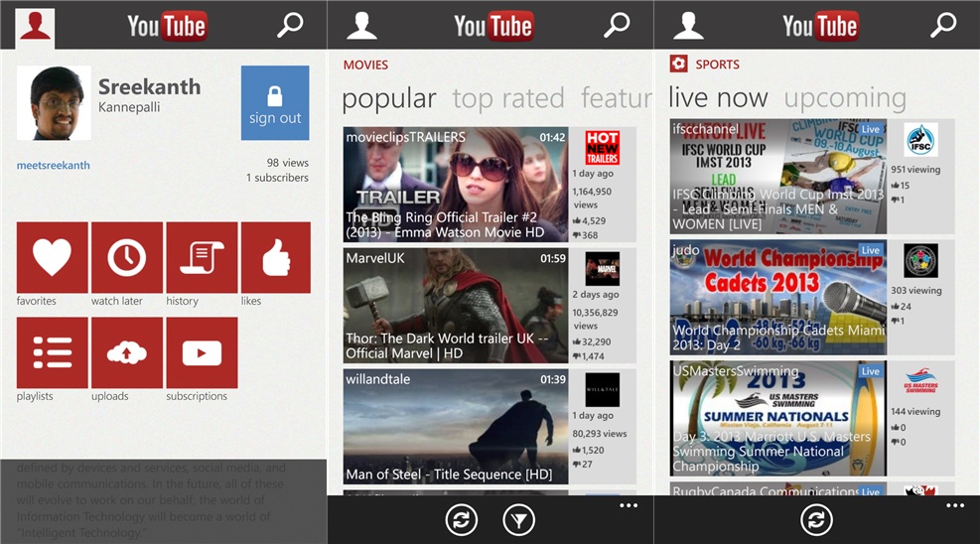Tap search magnifier in Movies screen header
Image resolution: width=980 pixels, height=544 pixels.
[617, 26]
